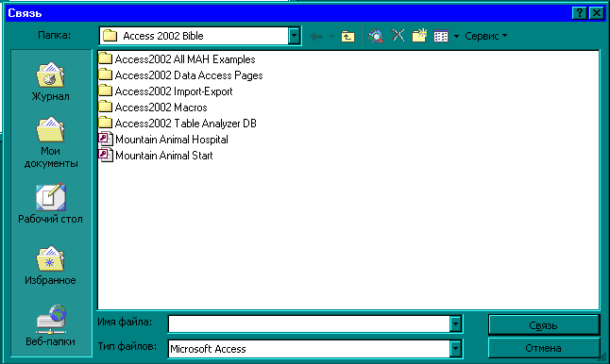Expand the Папка folder dropdown
Screen dimensions: 610x364
[294, 36]
